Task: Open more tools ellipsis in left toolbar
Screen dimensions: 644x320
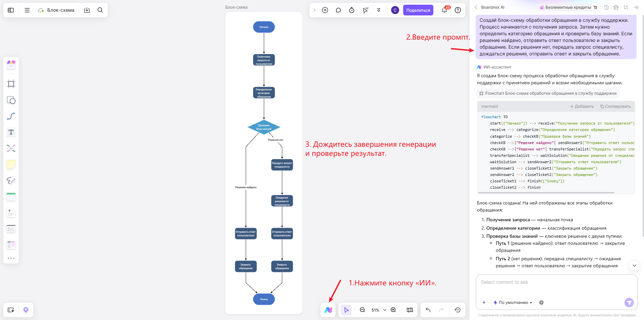Action: pyautogui.click(x=11, y=258)
